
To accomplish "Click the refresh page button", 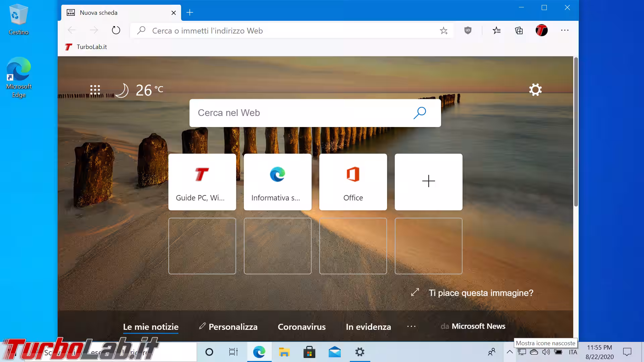I will (116, 31).
